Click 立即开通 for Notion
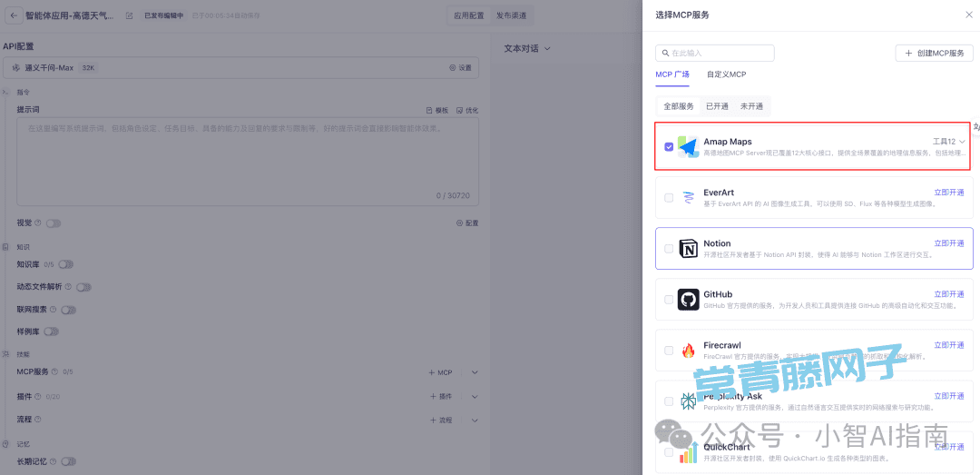Viewport: 980px width, 475px height. tap(949, 242)
